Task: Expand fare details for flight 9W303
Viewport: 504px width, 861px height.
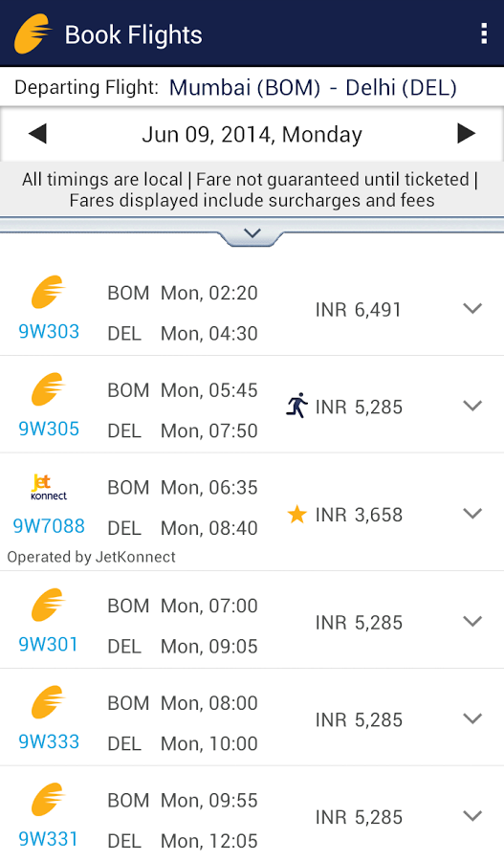Action: pos(472,309)
